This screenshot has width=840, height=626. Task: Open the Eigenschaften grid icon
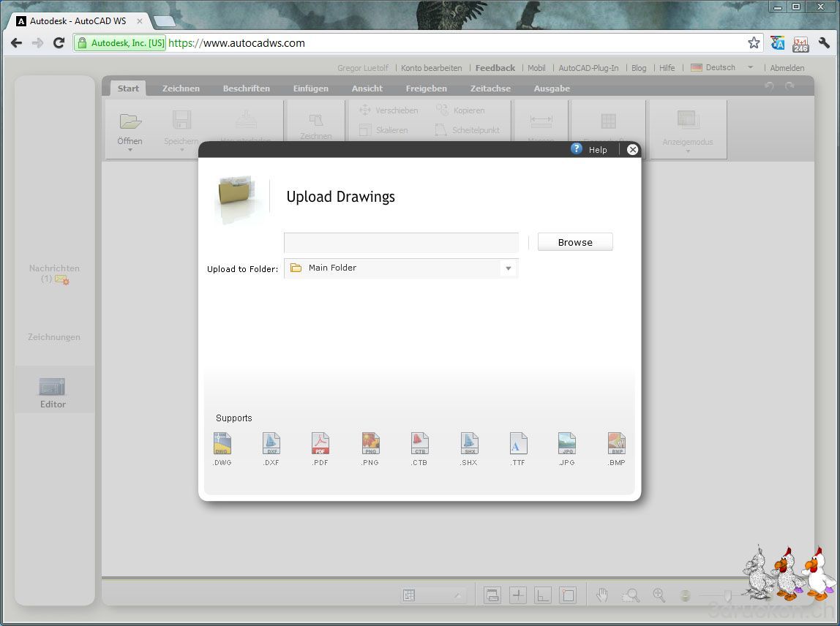(609, 121)
